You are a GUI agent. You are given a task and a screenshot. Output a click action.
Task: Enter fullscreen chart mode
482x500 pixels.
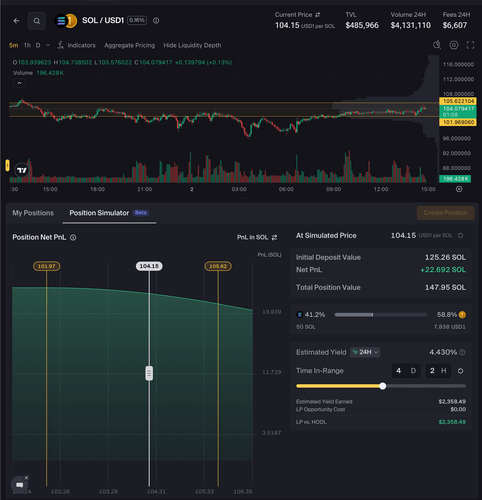470,45
